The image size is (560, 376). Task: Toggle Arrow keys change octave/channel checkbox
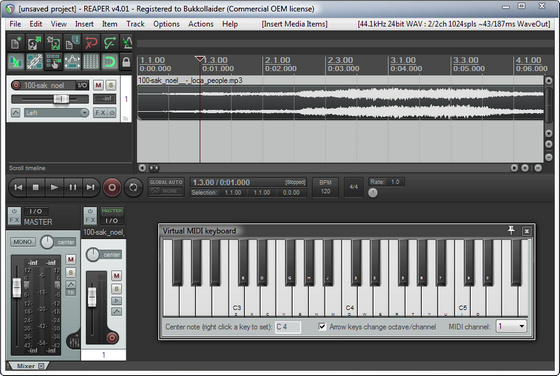point(322,326)
